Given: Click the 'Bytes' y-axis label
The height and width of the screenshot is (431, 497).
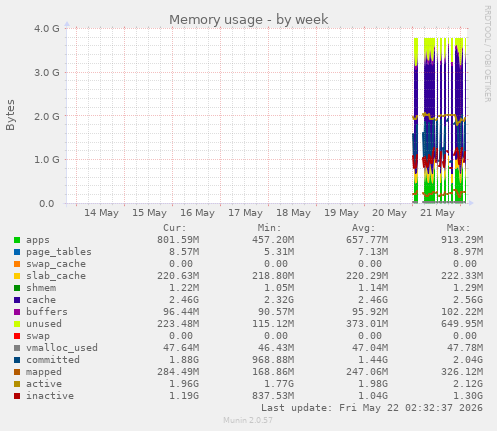Looking at the screenshot, I should tap(10, 115).
